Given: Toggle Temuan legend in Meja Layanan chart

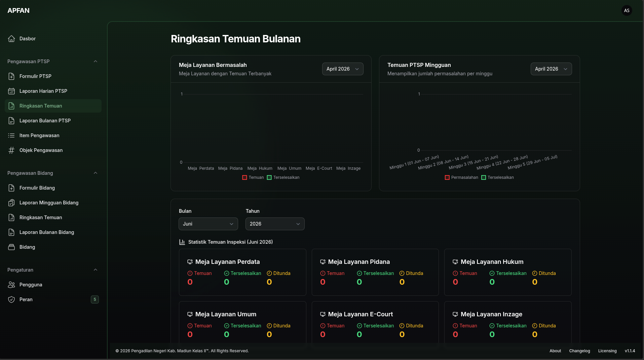Looking at the screenshot, I should (253, 177).
